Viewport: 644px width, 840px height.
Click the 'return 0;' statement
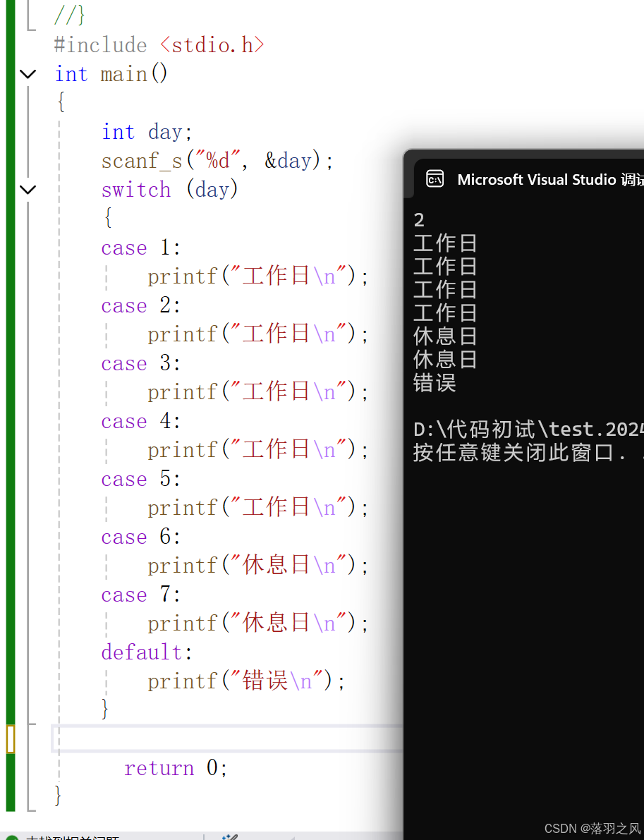pyautogui.click(x=176, y=768)
